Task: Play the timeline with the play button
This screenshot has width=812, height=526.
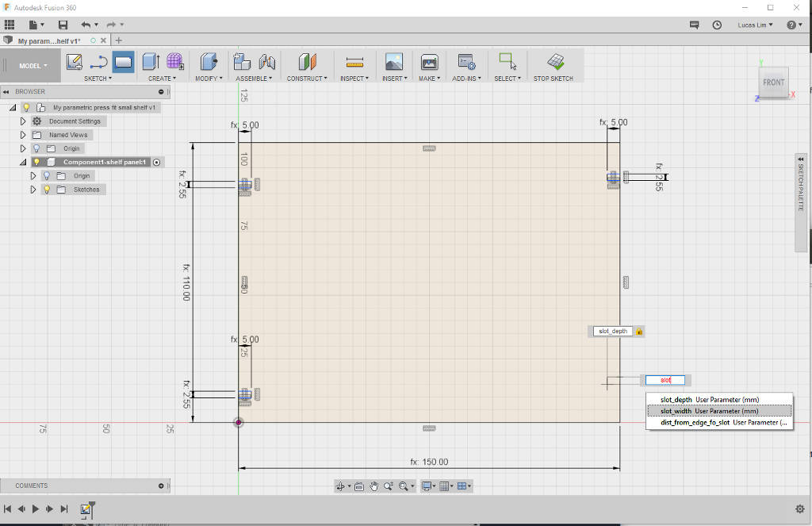Action: tap(35, 509)
